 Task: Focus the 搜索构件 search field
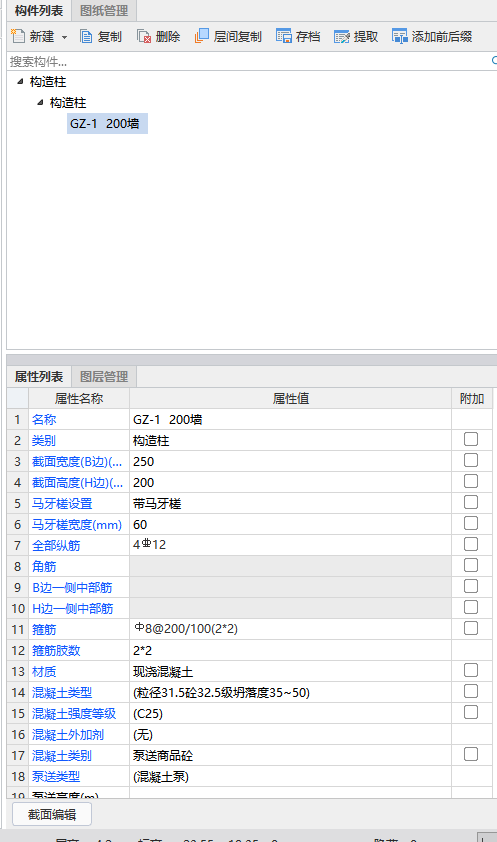point(250,61)
